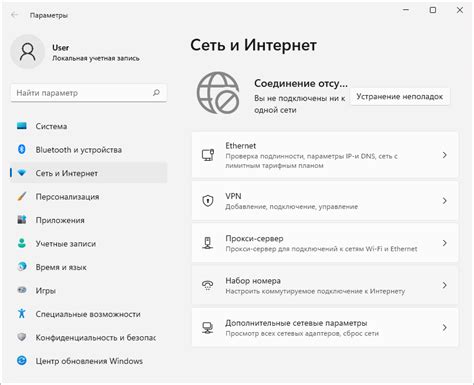Click the Время и язык globe icon
The height and width of the screenshot is (385, 474).
tap(22, 267)
